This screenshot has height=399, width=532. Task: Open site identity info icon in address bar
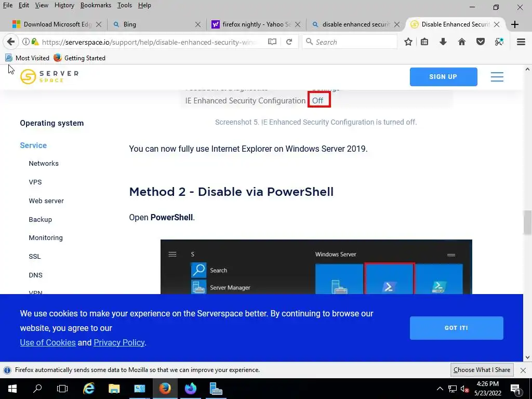coord(26,42)
